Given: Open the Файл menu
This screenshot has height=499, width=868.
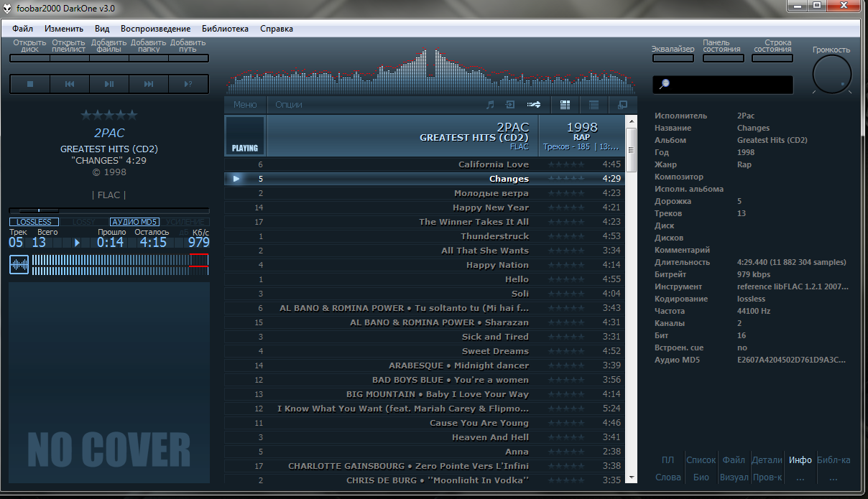Looking at the screenshot, I should 22,29.
